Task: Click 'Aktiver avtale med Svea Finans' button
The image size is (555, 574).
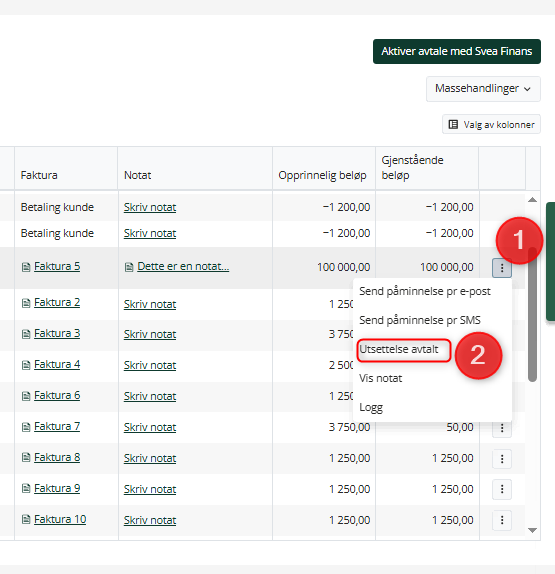Action: pyautogui.click(x=457, y=52)
